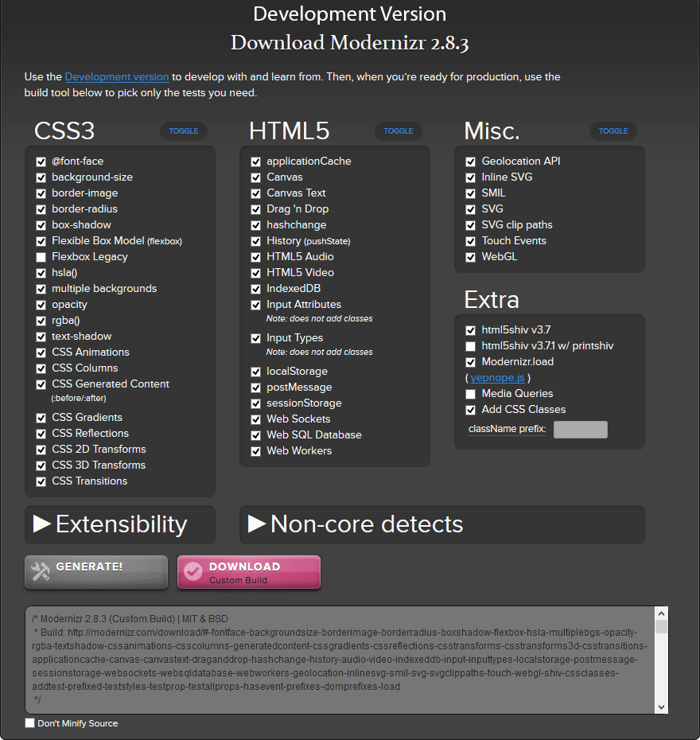Click the html5shiv v3.7 label
The height and width of the screenshot is (740, 700).
[516, 330]
